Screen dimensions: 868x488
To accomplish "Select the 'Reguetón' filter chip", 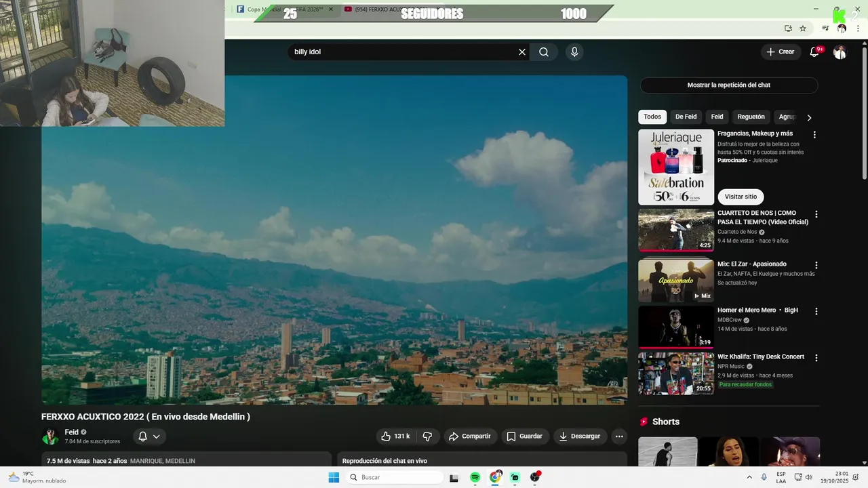I will [751, 117].
